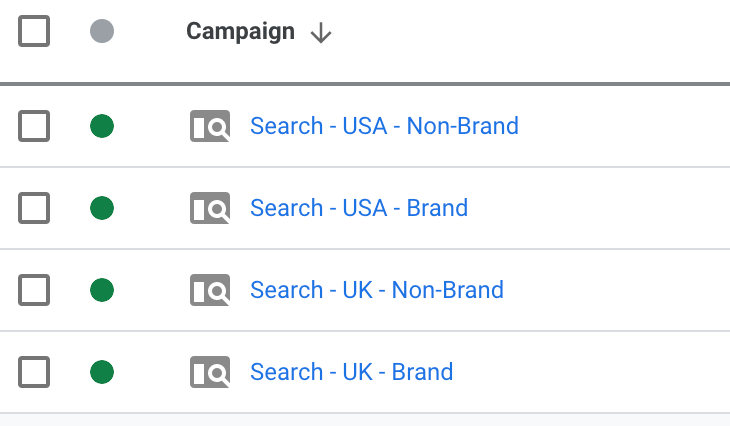Open the Search - UK - Non-Brand campaign
730x426 pixels.
coord(377,290)
